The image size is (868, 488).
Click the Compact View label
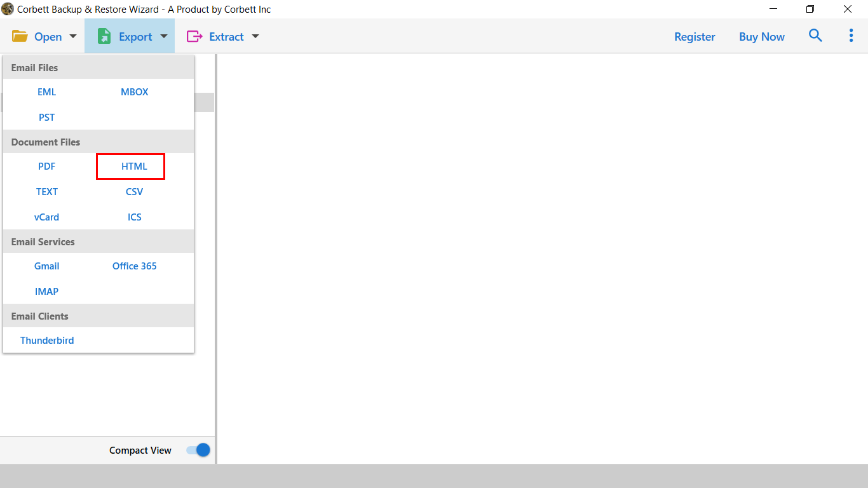pyautogui.click(x=140, y=451)
